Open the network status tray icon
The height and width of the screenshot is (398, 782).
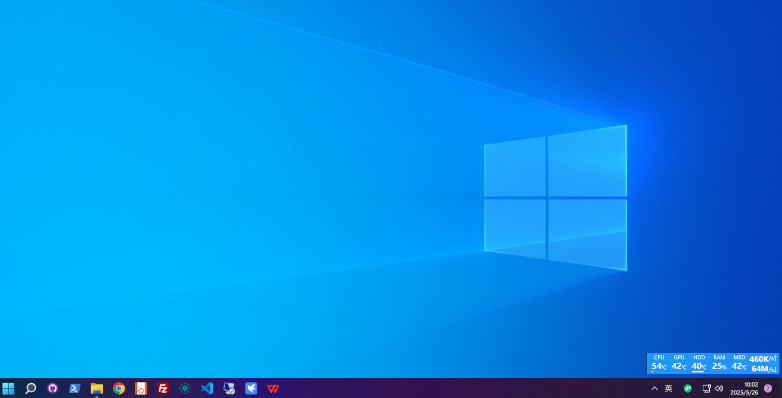(707, 389)
